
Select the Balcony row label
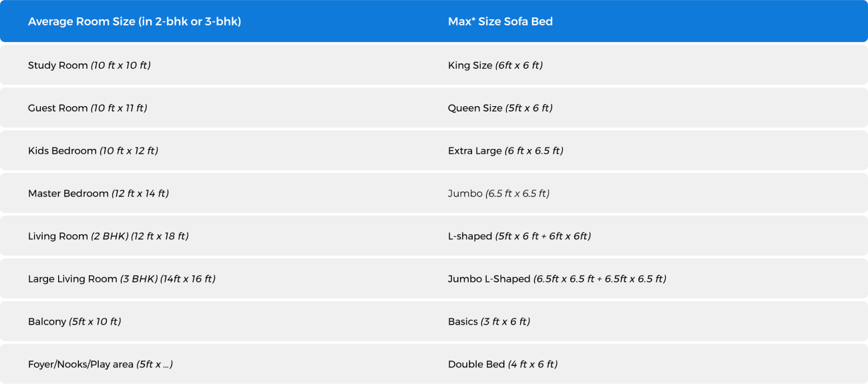pos(47,322)
